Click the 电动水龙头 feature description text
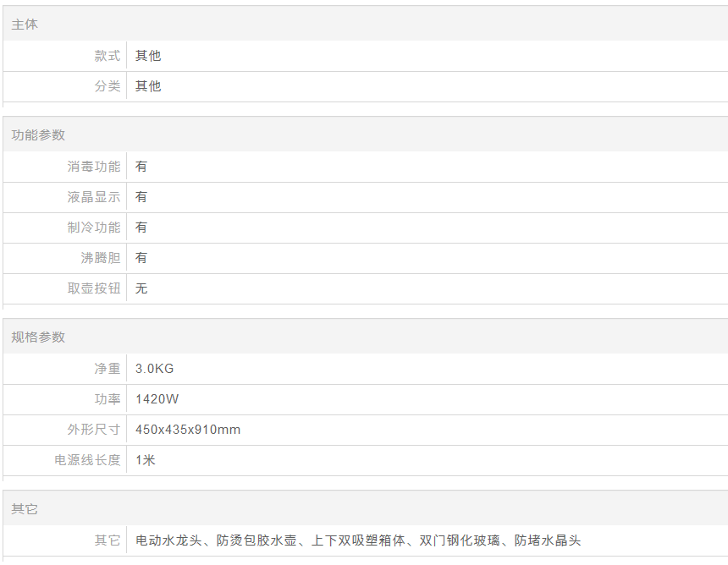The height and width of the screenshot is (565, 728). click(x=168, y=540)
